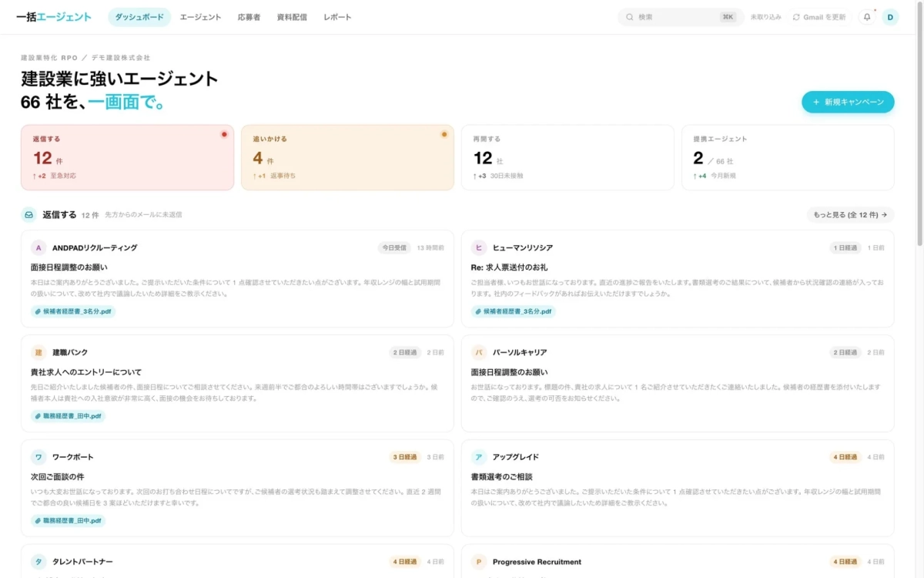Open the 追いかける 4 件 summary card
The image size is (924, 578).
pyautogui.click(x=347, y=157)
